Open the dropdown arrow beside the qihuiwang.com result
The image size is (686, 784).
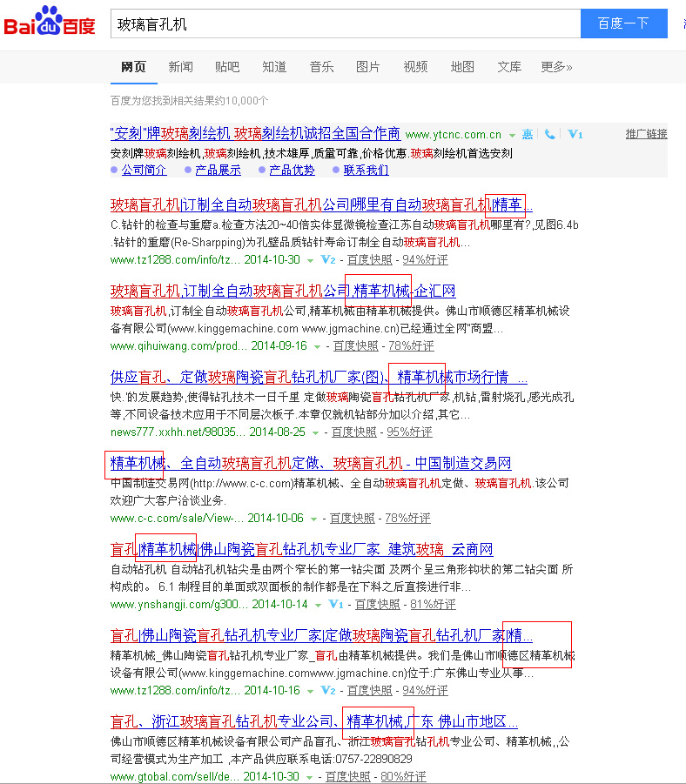point(317,346)
